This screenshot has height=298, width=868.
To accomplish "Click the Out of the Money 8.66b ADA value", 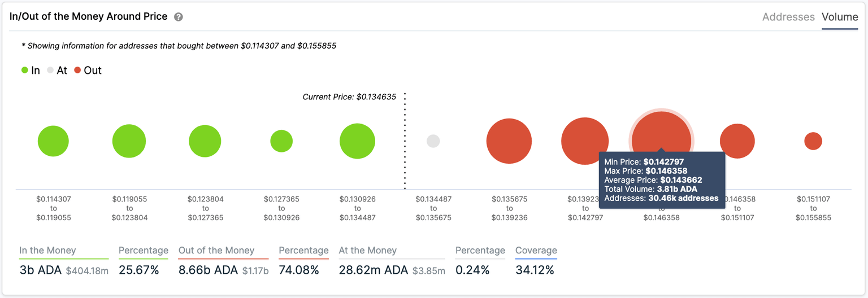I will pos(209,270).
